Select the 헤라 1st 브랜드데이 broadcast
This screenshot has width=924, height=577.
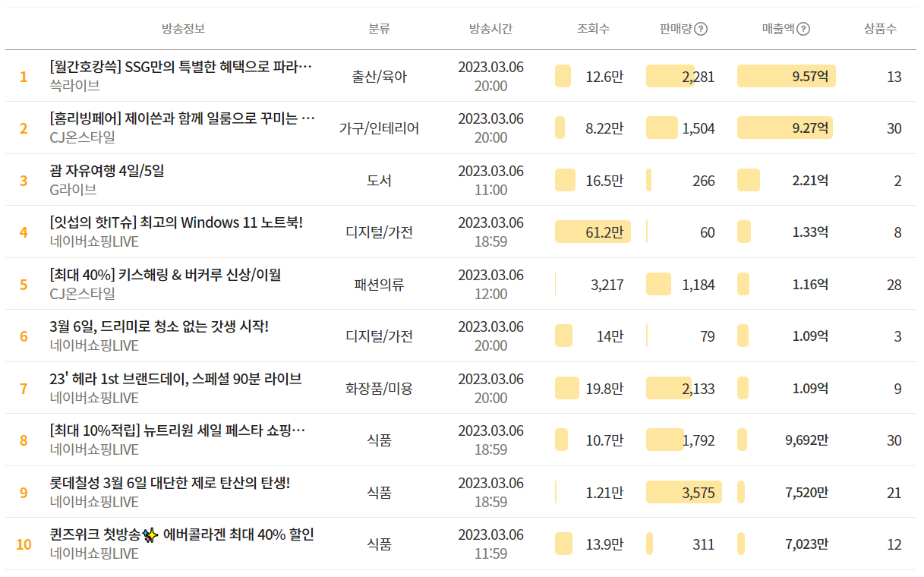click(x=176, y=379)
